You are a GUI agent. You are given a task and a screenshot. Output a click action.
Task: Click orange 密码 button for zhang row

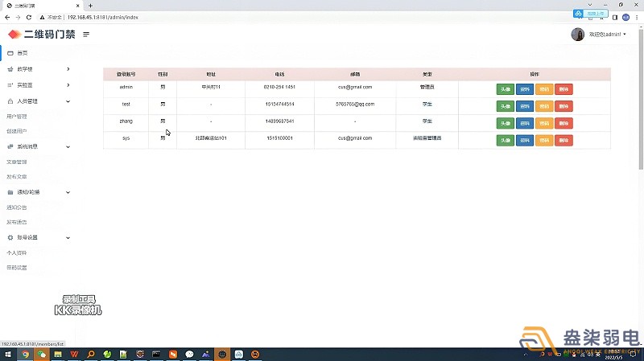coord(544,123)
